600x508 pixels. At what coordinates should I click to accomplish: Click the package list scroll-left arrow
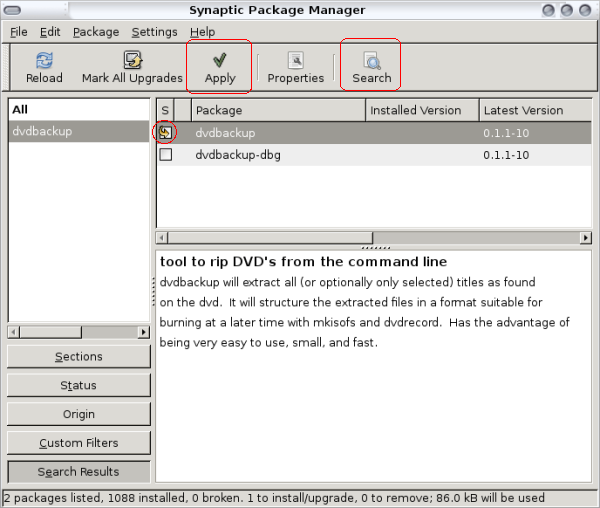(x=162, y=238)
